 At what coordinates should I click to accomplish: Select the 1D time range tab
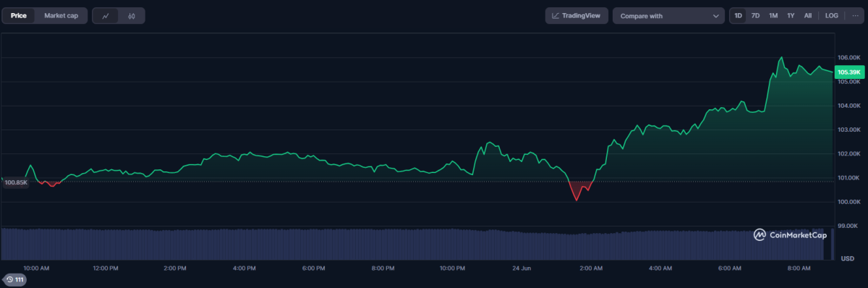tap(738, 15)
